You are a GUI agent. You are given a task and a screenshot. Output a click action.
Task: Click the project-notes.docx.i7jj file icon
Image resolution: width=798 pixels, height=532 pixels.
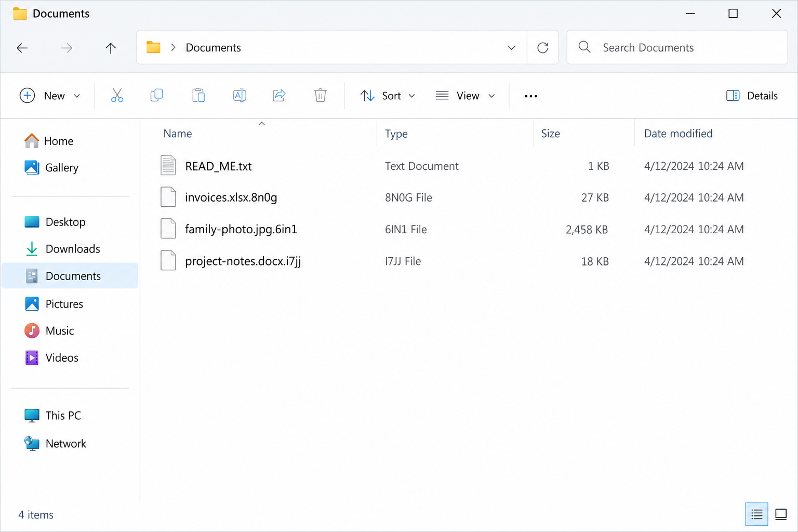(x=168, y=260)
